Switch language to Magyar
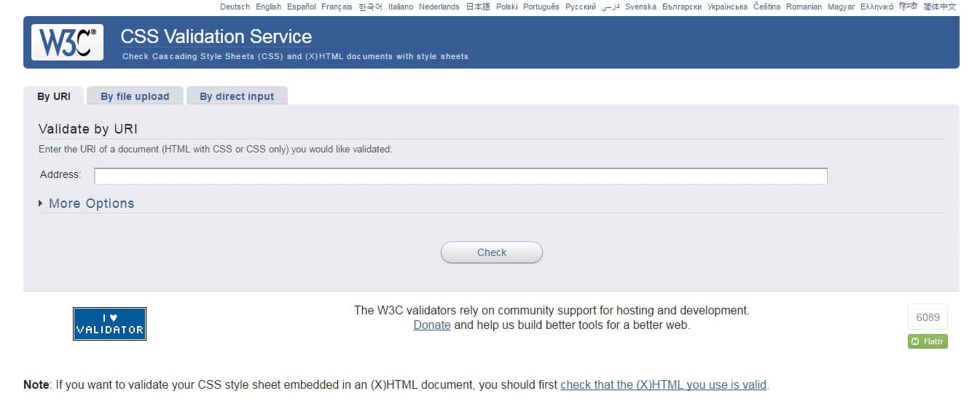The height and width of the screenshot is (399, 980). point(842,7)
